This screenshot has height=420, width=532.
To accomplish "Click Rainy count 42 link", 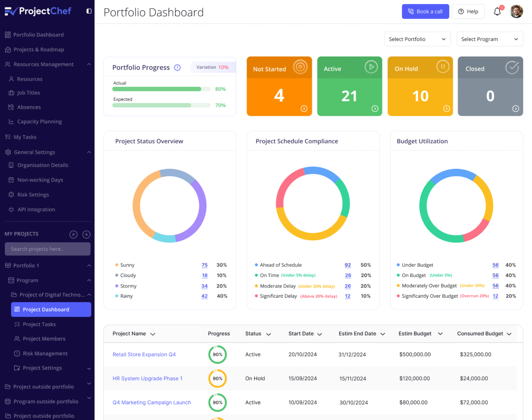I will (x=204, y=296).
